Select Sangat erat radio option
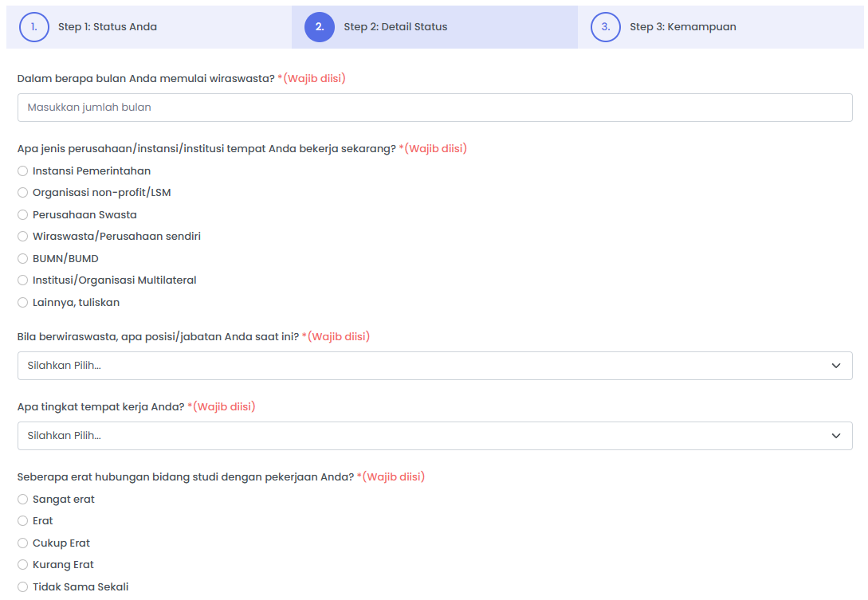 coord(23,500)
